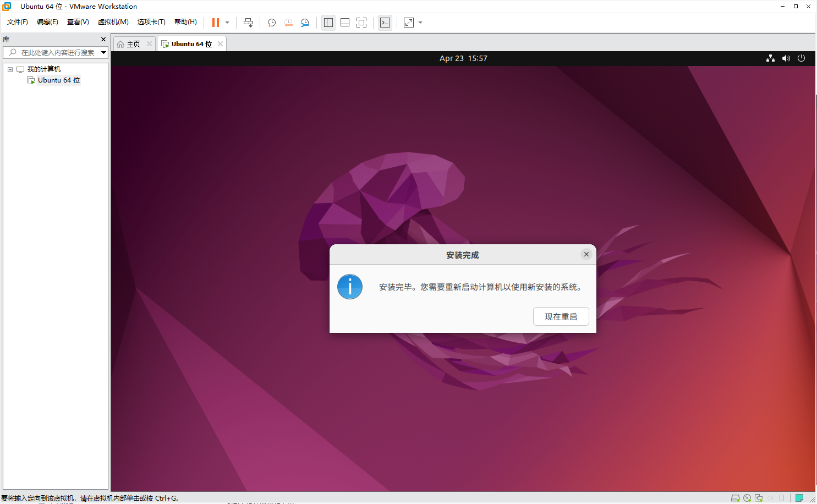Open the snapshot manager (wrench clock icon)

[305, 23]
